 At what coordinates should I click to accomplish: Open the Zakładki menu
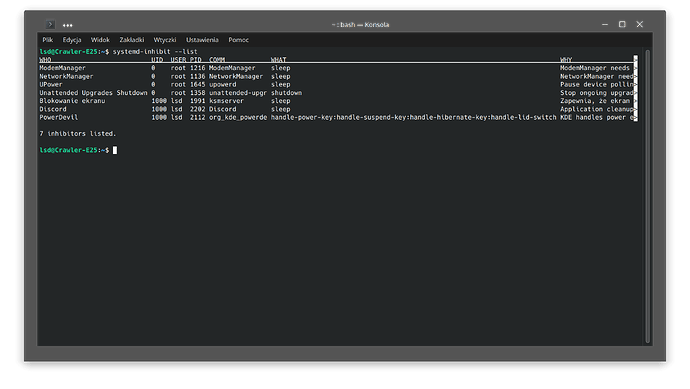(132, 40)
